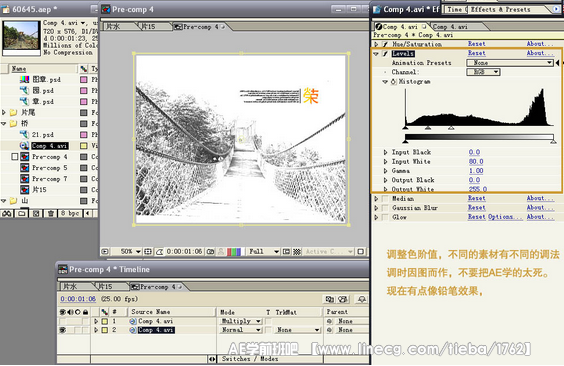Click Reset link for Levels effect
The width and height of the screenshot is (564, 366).
pos(477,53)
